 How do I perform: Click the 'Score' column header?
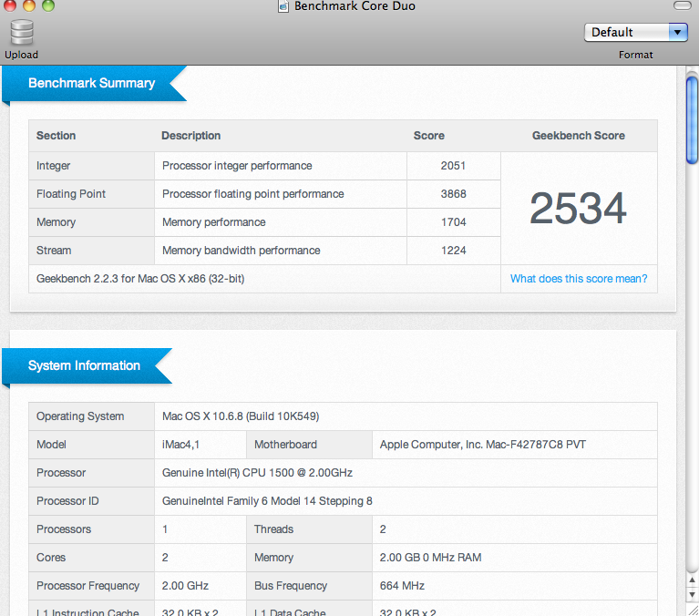[429, 136]
